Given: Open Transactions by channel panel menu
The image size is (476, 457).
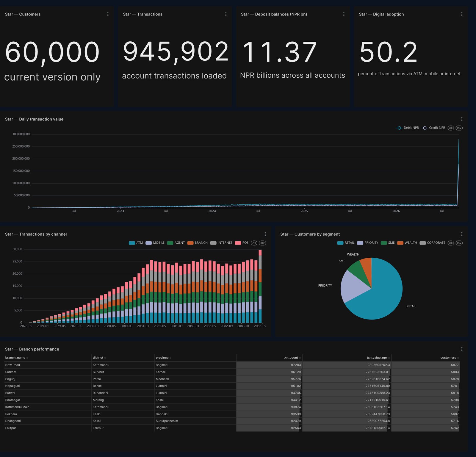Looking at the screenshot, I should 265,234.
